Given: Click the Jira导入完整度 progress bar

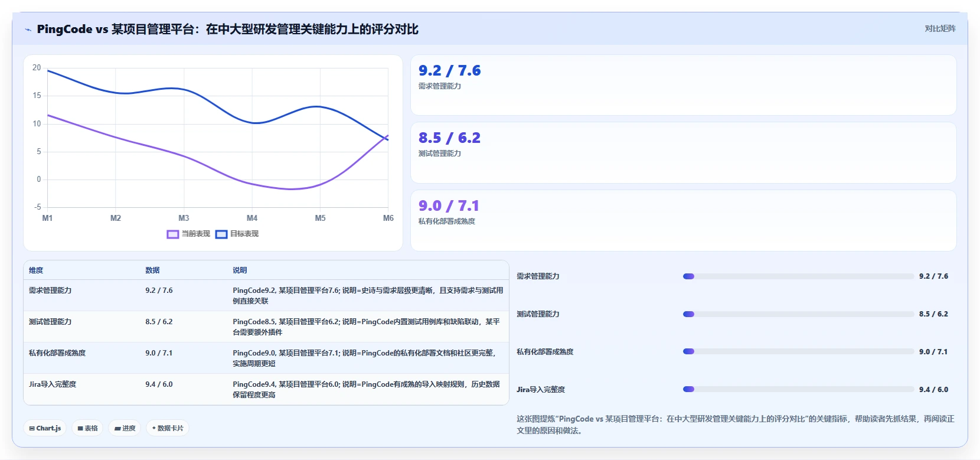Looking at the screenshot, I should [x=798, y=389].
